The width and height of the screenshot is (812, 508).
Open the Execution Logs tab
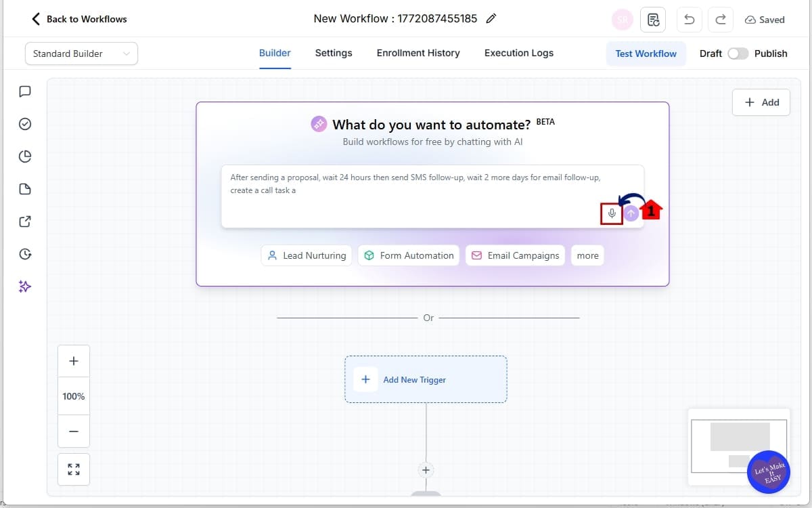518,53
